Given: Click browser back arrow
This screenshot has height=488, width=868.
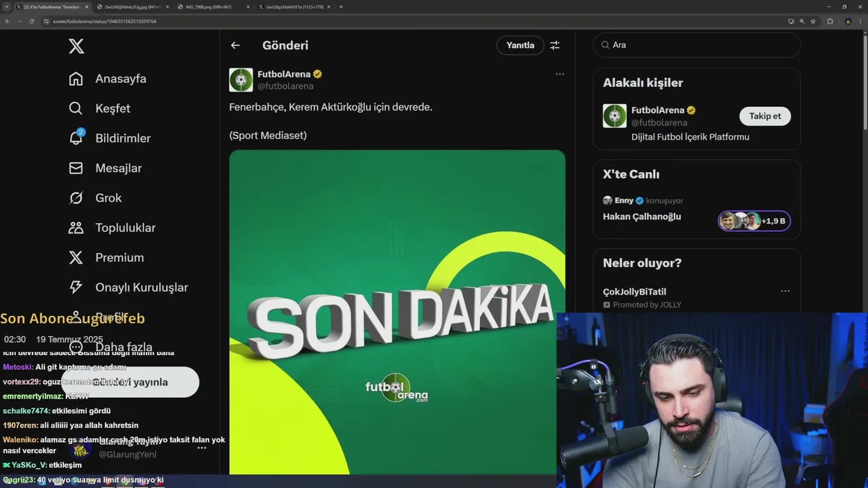Looking at the screenshot, I should (x=7, y=21).
